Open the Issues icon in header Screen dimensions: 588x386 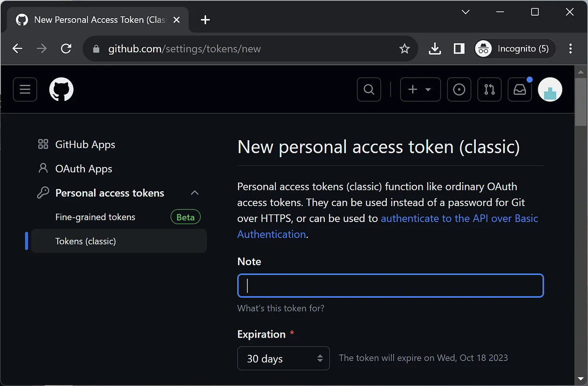459,90
